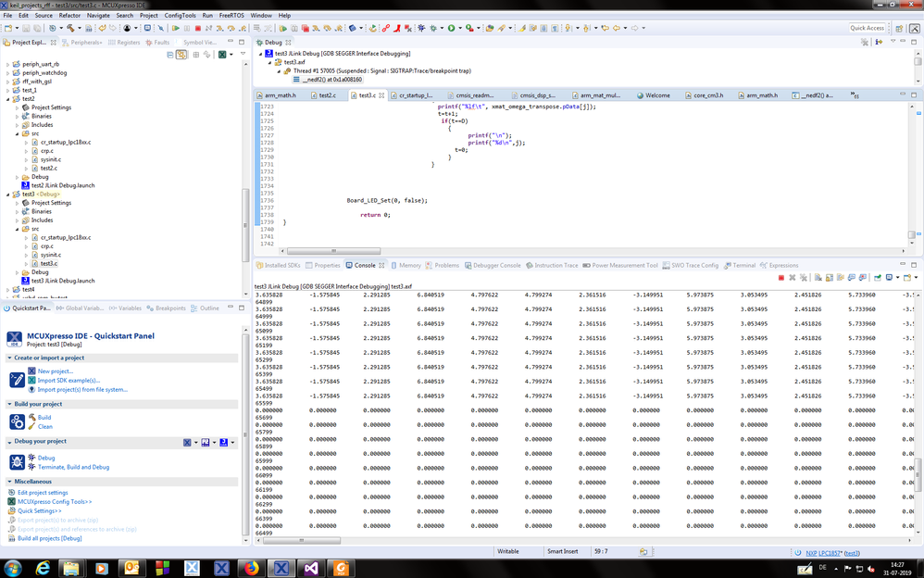
Task: Click the Back navigation arrow in toolbar
Action: tap(617, 28)
